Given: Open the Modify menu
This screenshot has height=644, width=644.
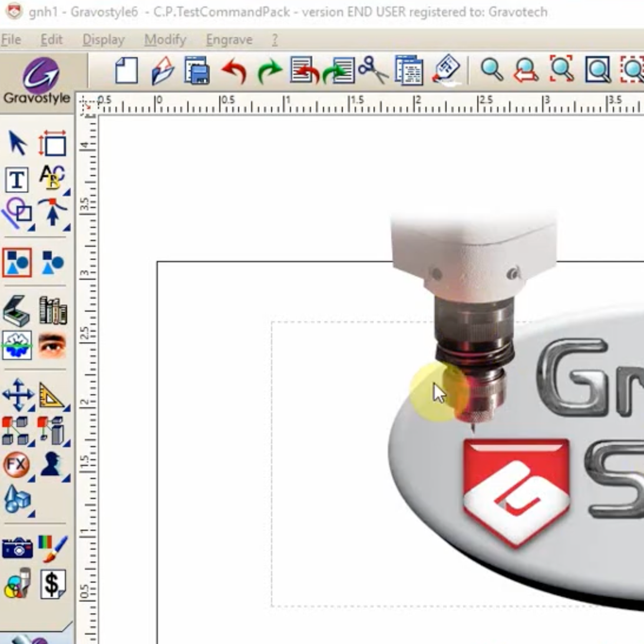Looking at the screenshot, I should [x=165, y=40].
